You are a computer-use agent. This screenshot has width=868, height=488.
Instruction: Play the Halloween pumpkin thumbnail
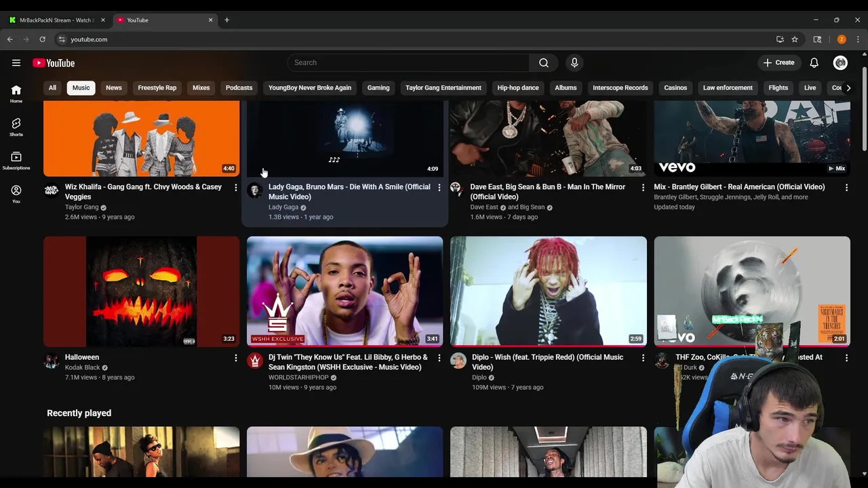[x=142, y=291]
